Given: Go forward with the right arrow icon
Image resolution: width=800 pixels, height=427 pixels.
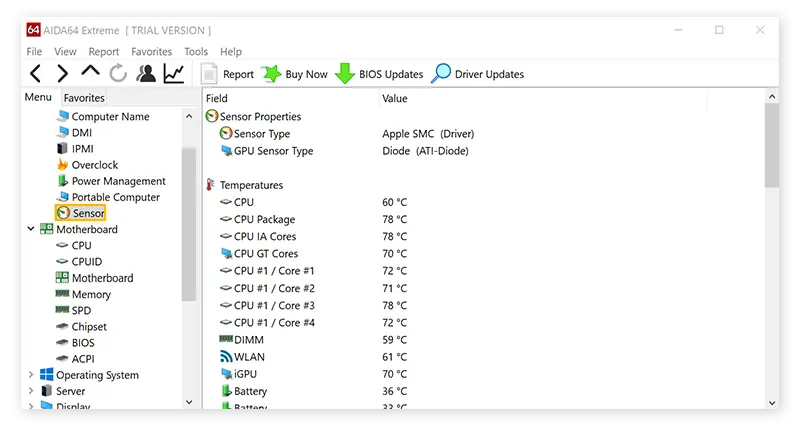Looking at the screenshot, I should click(x=62, y=73).
